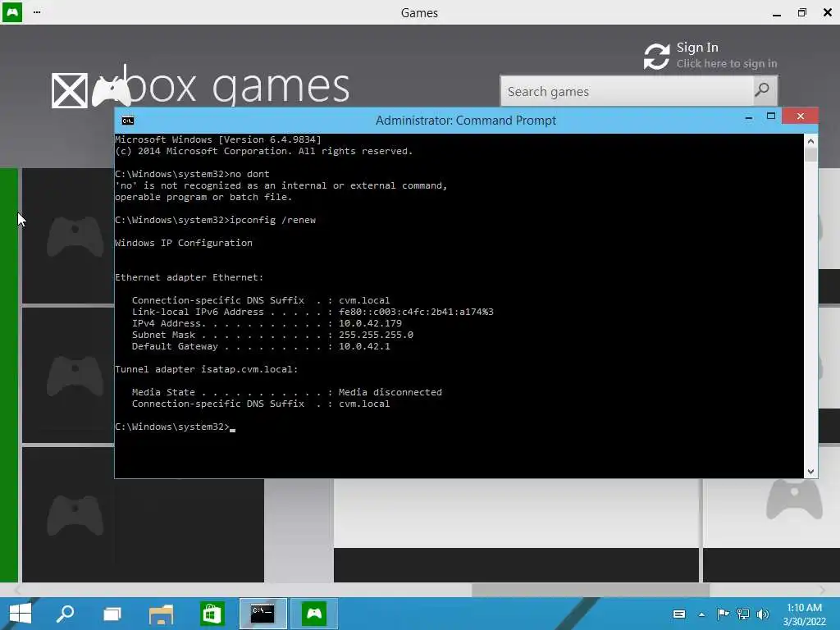Click the Sign In text link
840x630 pixels.
click(697, 48)
